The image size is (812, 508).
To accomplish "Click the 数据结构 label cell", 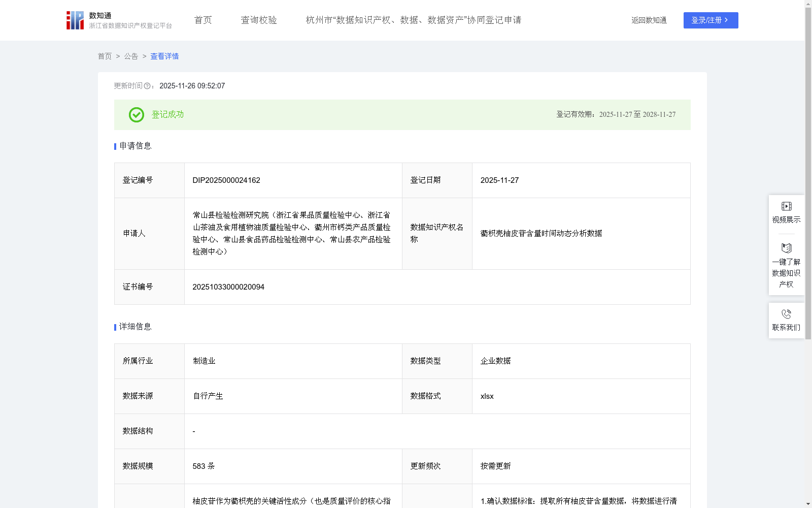I will 149,431.
